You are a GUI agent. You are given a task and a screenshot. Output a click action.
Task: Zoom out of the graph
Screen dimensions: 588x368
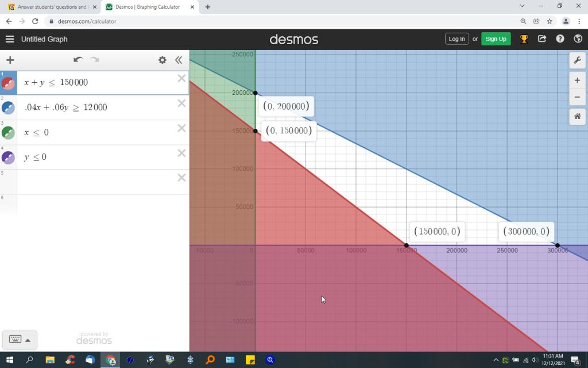578,97
